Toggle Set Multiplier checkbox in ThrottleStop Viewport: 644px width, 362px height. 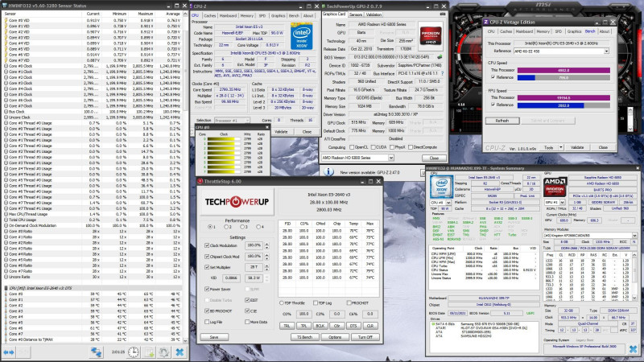(207, 267)
